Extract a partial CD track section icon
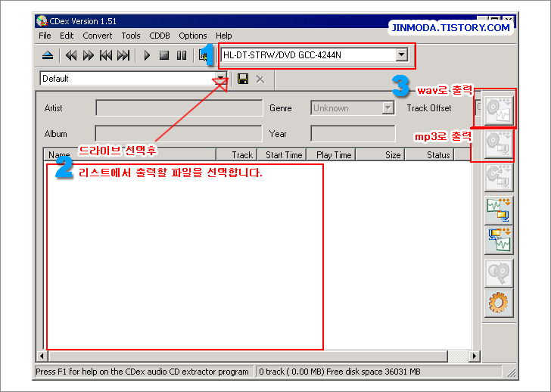 coord(498,177)
